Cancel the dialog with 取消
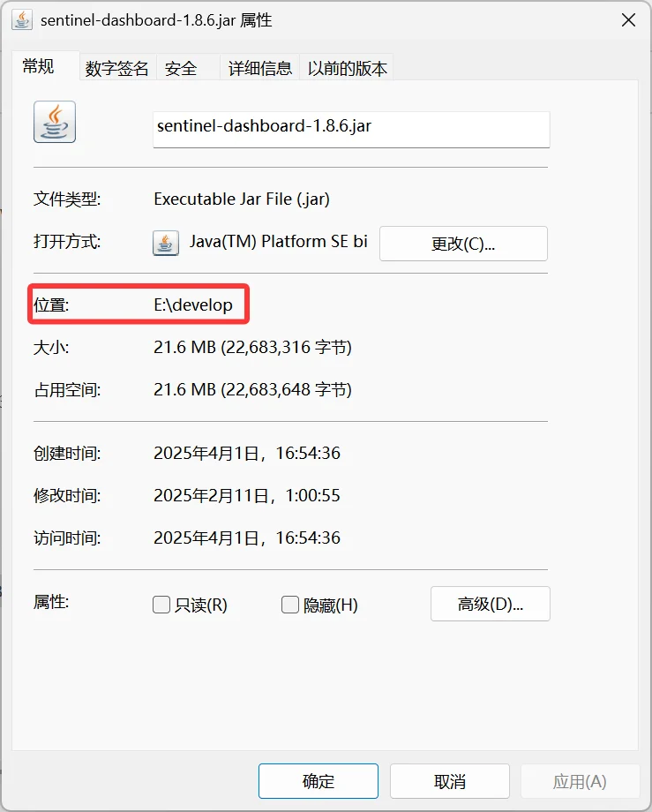This screenshot has width=652, height=812. point(450,781)
